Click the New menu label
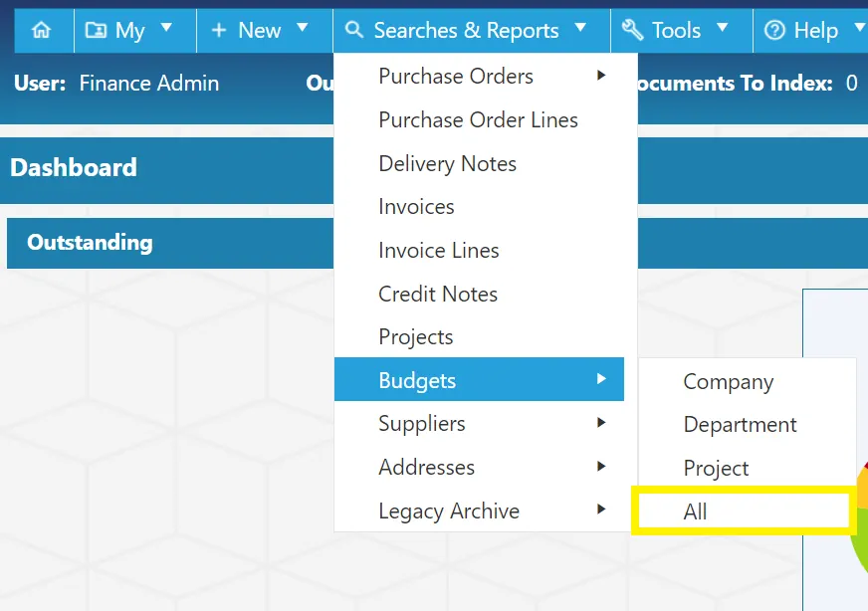This screenshot has width=868, height=611. 259,30
